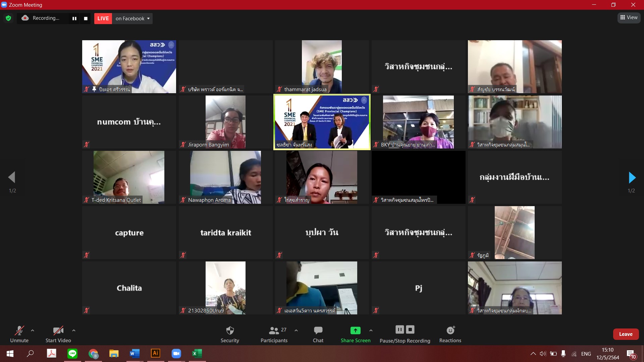Expand audio options arrow beside Unmute
644x362 pixels.
click(x=33, y=330)
